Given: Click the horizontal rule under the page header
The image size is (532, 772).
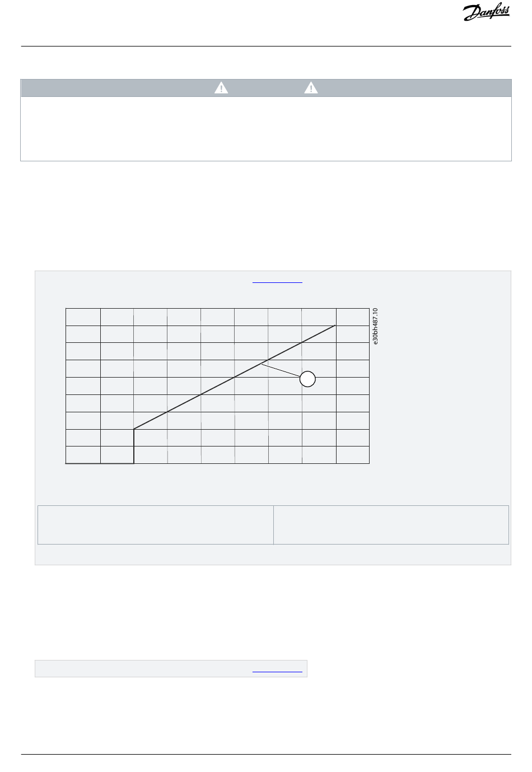Looking at the screenshot, I should pos(266,46).
